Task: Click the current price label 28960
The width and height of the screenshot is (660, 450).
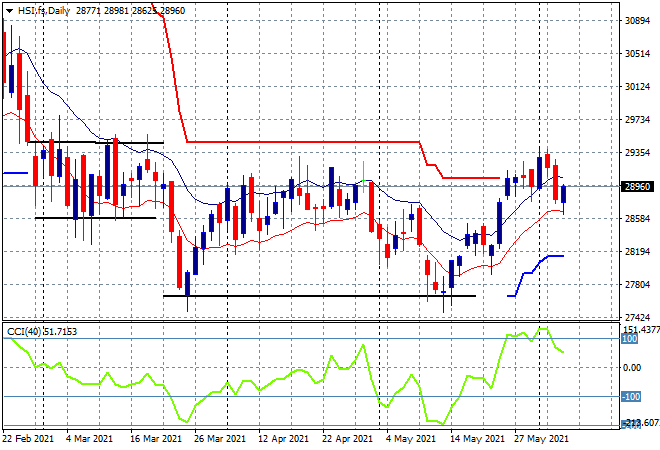Action: [x=637, y=186]
